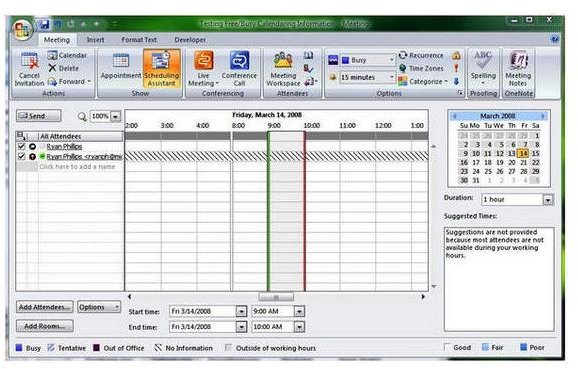Click the first Ryan Phillips name
Viewport: 578px width, 369px height.
coord(64,146)
